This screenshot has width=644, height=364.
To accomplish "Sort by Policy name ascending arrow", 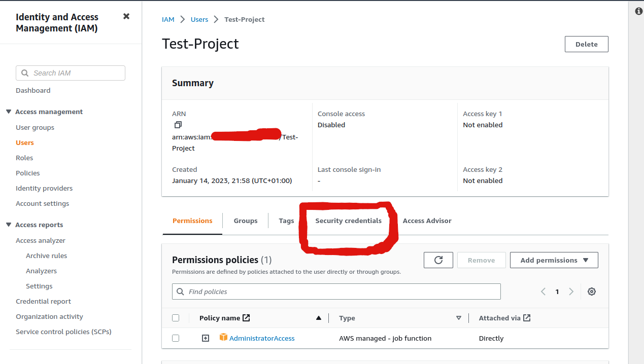I will coord(319,318).
